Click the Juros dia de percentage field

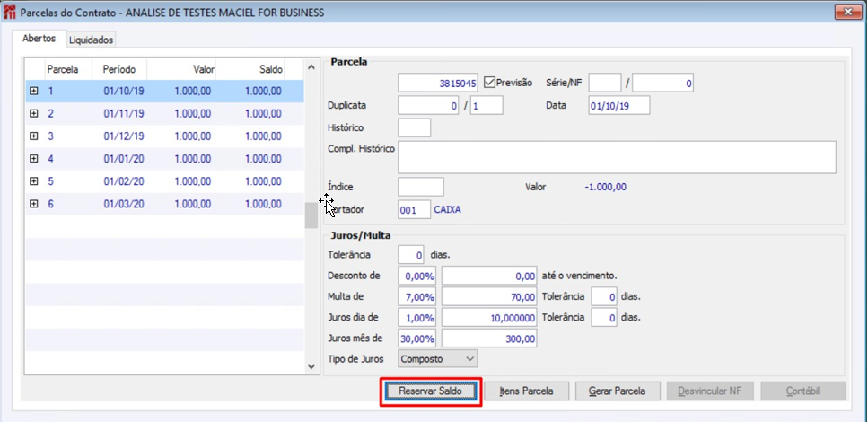coord(416,318)
